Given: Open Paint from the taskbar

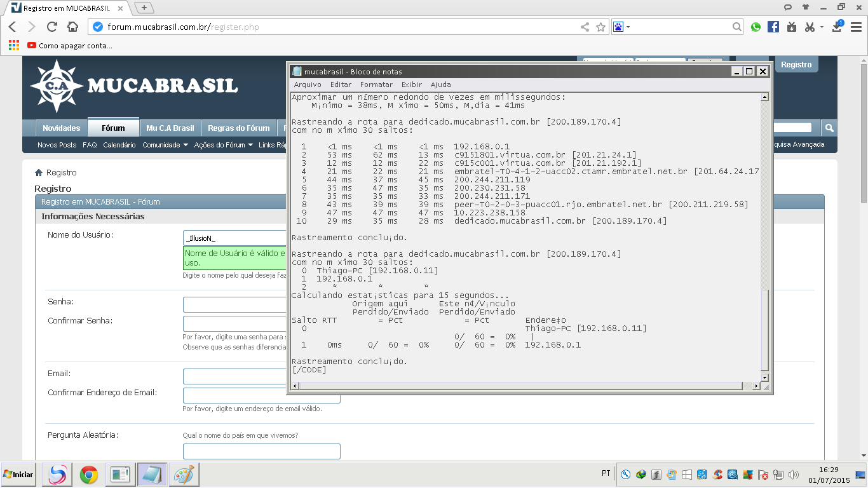Looking at the screenshot, I should [184, 474].
